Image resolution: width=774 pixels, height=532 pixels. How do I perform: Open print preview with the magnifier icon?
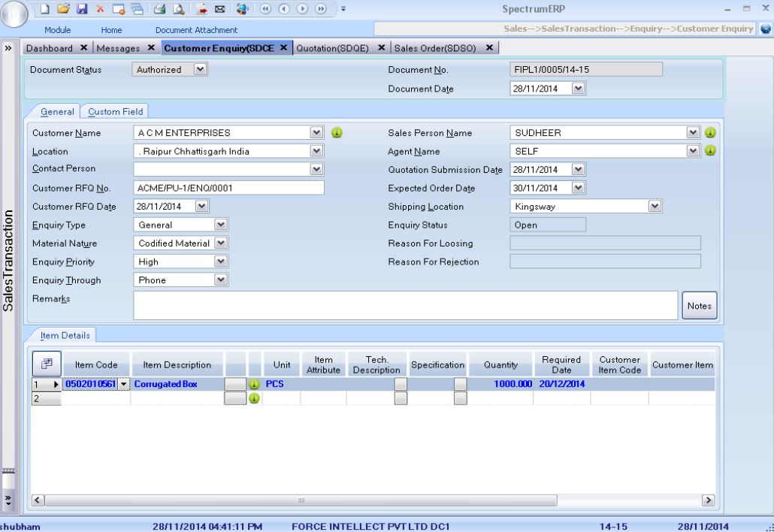point(179,9)
